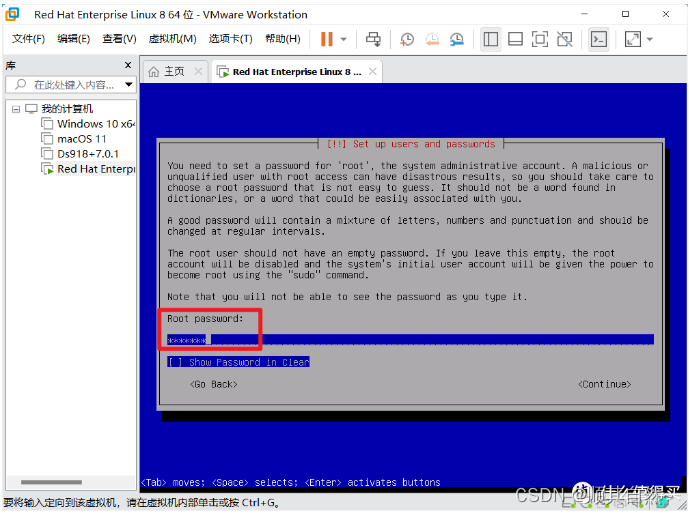This screenshot has width=689, height=515.
Task: Open the 帮助(H) menu
Action: (x=283, y=39)
